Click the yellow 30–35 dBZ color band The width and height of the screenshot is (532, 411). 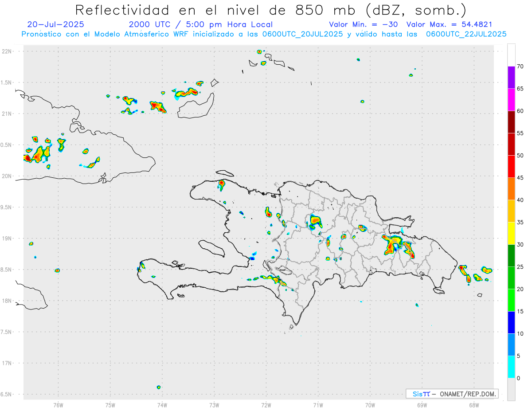[511, 233]
